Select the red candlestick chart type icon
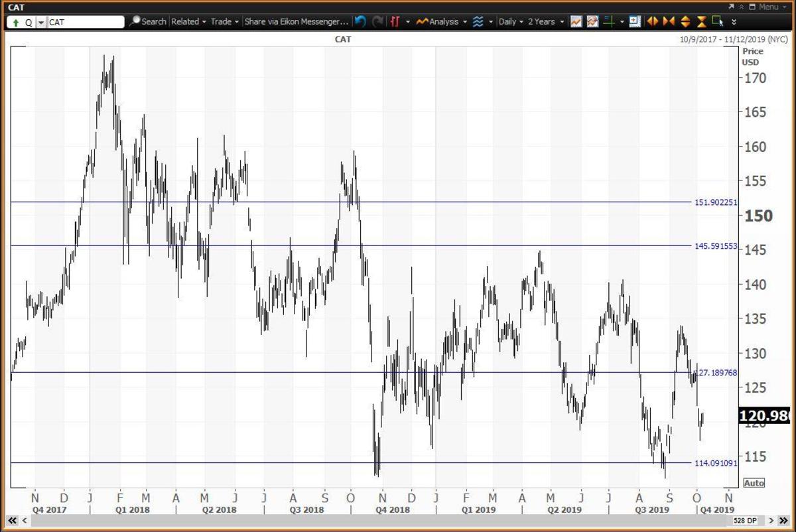 [395, 22]
